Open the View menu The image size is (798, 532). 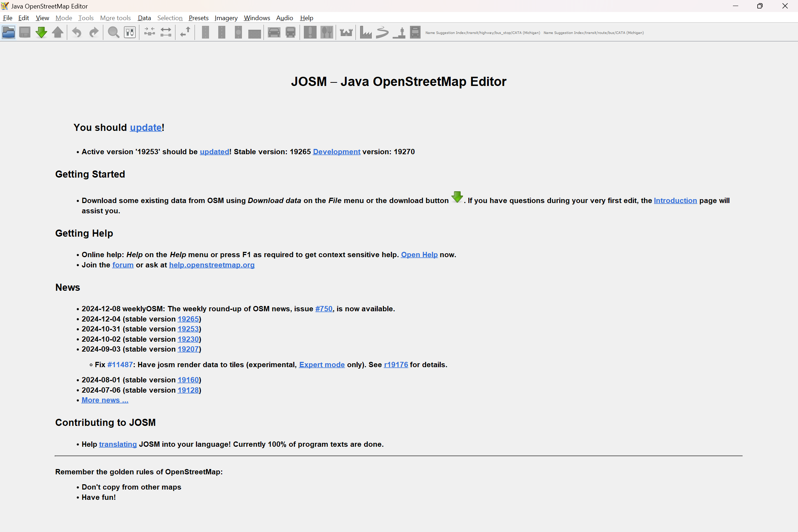[42, 18]
